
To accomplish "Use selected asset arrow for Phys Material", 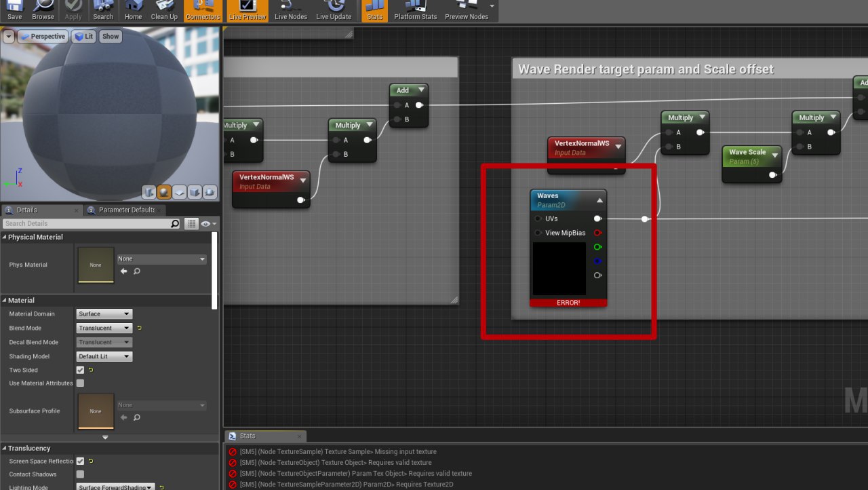I will pyautogui.click(x=124, y=271).
